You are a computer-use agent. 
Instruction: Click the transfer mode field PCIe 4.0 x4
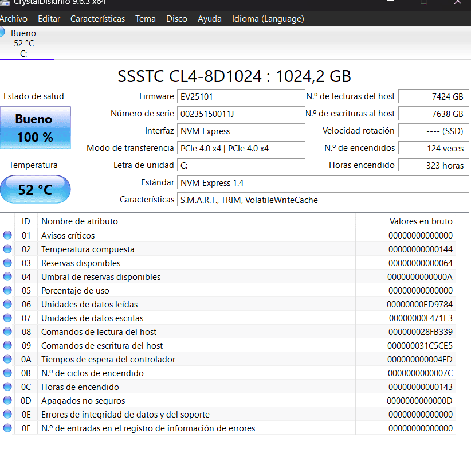[241, 149]
